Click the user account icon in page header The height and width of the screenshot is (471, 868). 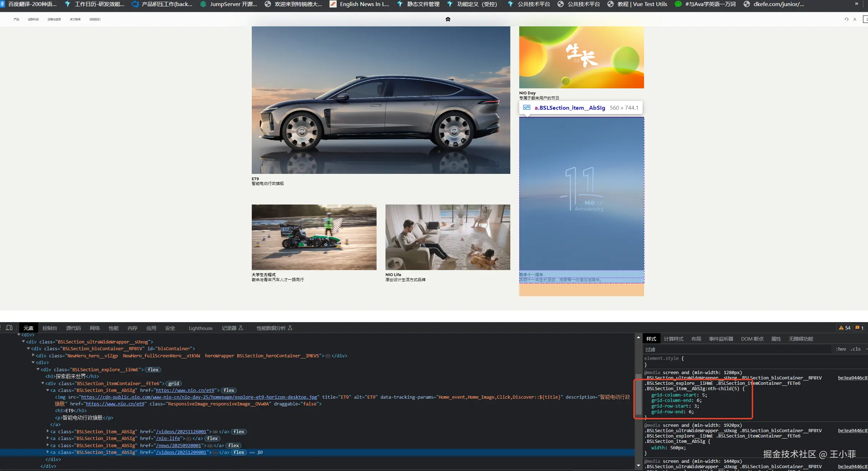(855, 19)
